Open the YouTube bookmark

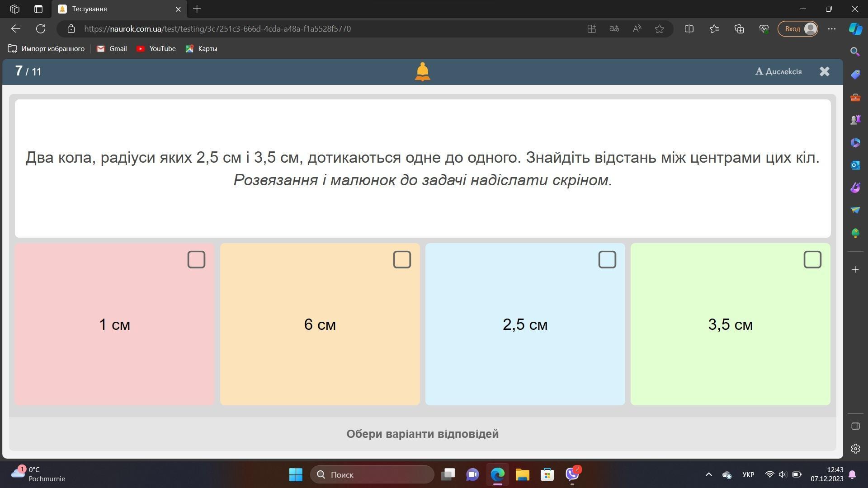click(156, 49)
